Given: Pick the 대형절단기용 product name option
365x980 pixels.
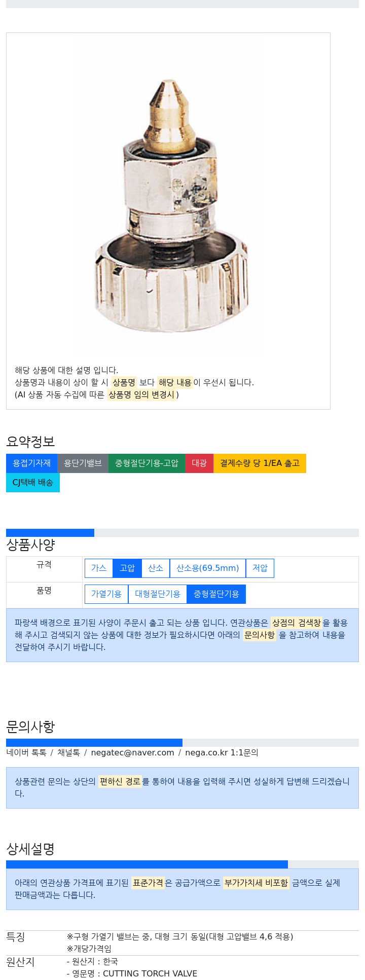Looking at the screenshot, I should click(x=158, y=594).
